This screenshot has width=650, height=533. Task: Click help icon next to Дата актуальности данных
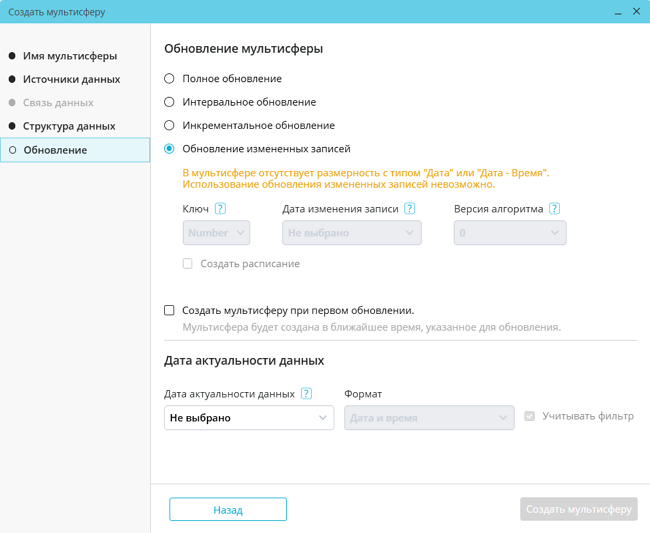click(x=306, y=394)
